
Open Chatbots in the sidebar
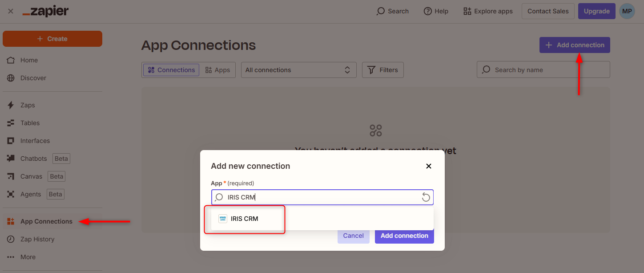[33, 159]
